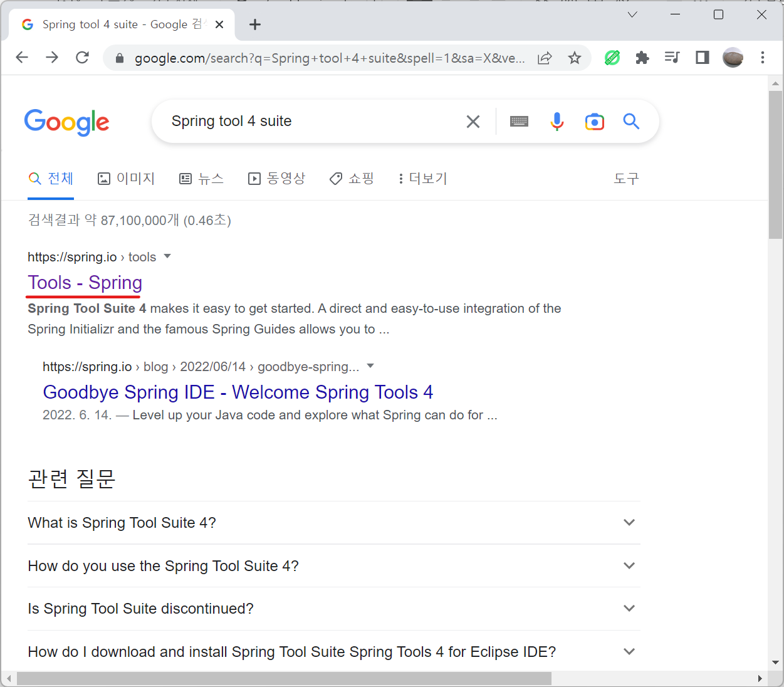Open the Tools - Spring result

(85, 283)
